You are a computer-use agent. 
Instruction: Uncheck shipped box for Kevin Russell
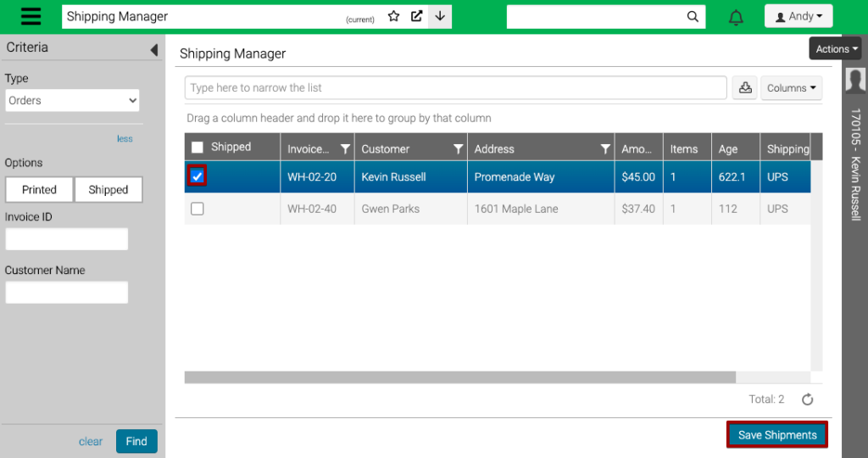198,176
